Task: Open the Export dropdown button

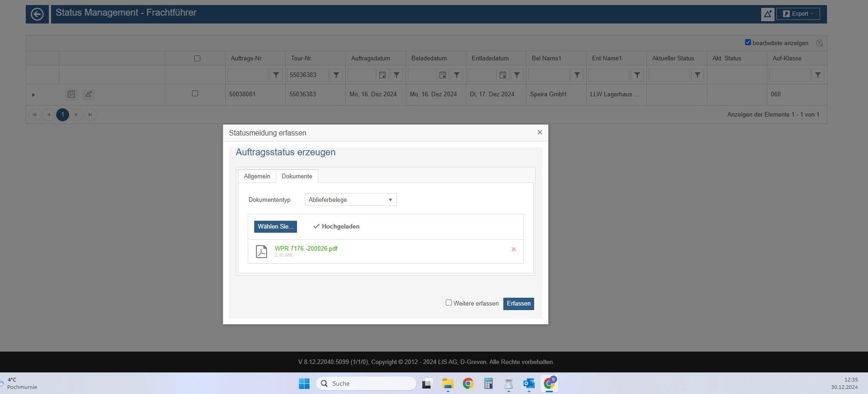Action: pos(798,14)
